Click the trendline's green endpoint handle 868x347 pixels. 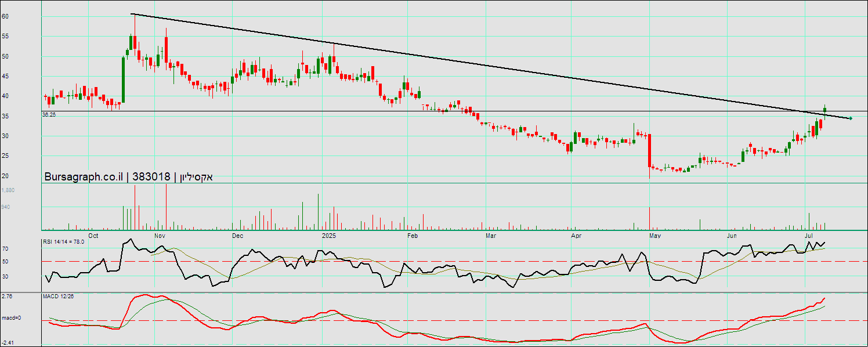[x=850, y=118]
